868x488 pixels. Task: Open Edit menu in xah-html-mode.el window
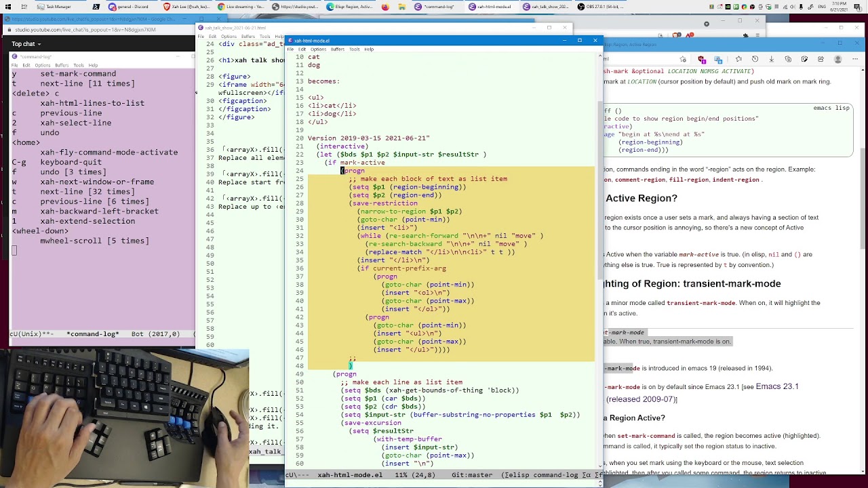pyautogui.click(x=302, y=49)
